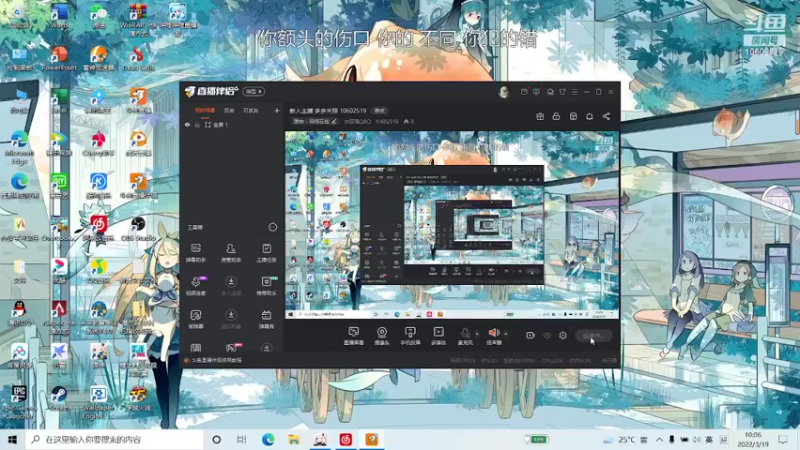Image resolution: width=800 pixels, height=450 pixels.
Task: Toggle the lock icon for 全屏 1 source
Action: (197, 124)
